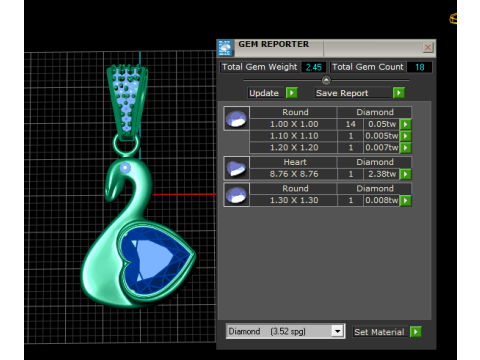Select the 1.30 X 1.30 Round gem thumbnail

coord(236,195)
